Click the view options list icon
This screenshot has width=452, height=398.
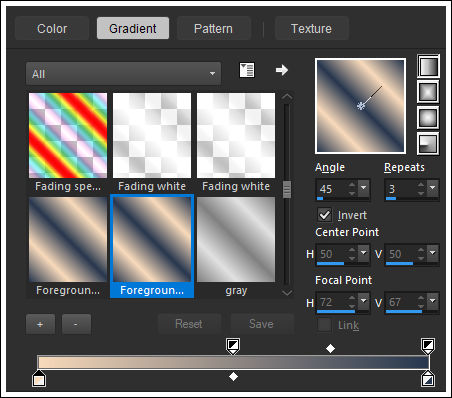(x=247, y=70)
